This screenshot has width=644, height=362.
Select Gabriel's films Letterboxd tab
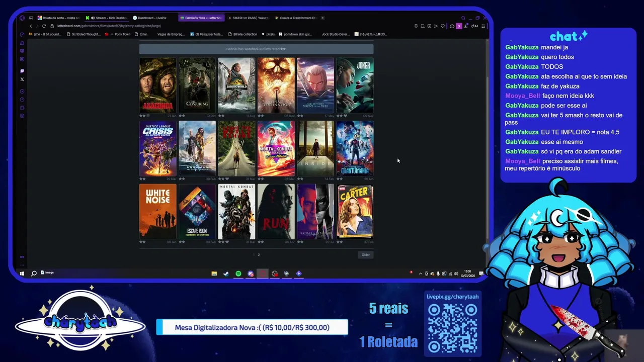point(201,18)
